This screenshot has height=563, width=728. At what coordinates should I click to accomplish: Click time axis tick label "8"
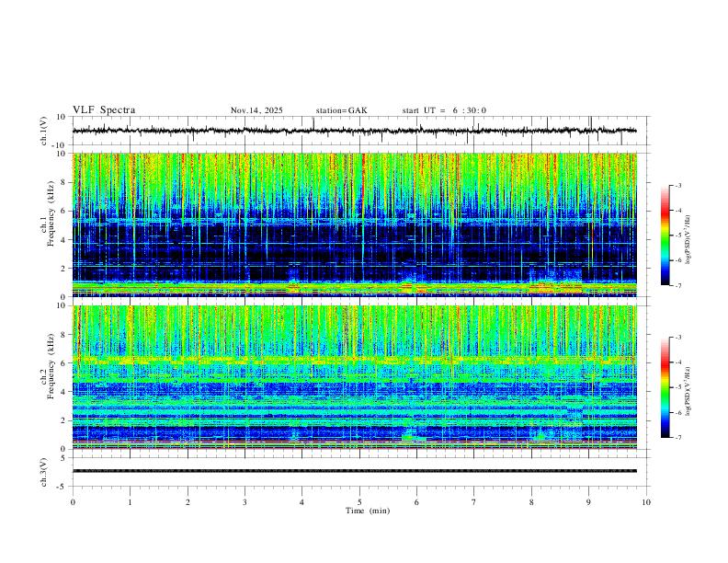tap(531, 502)
